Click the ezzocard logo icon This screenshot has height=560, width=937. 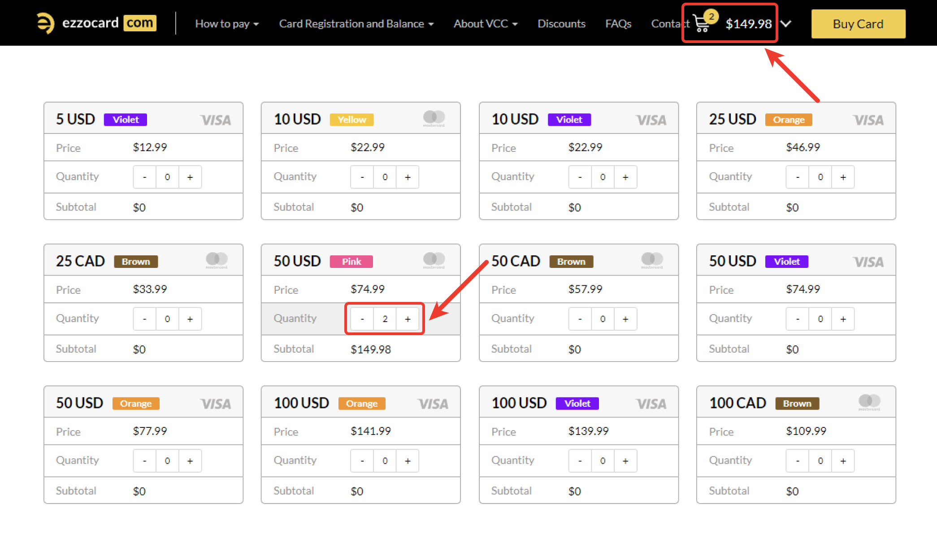[45, 23]
